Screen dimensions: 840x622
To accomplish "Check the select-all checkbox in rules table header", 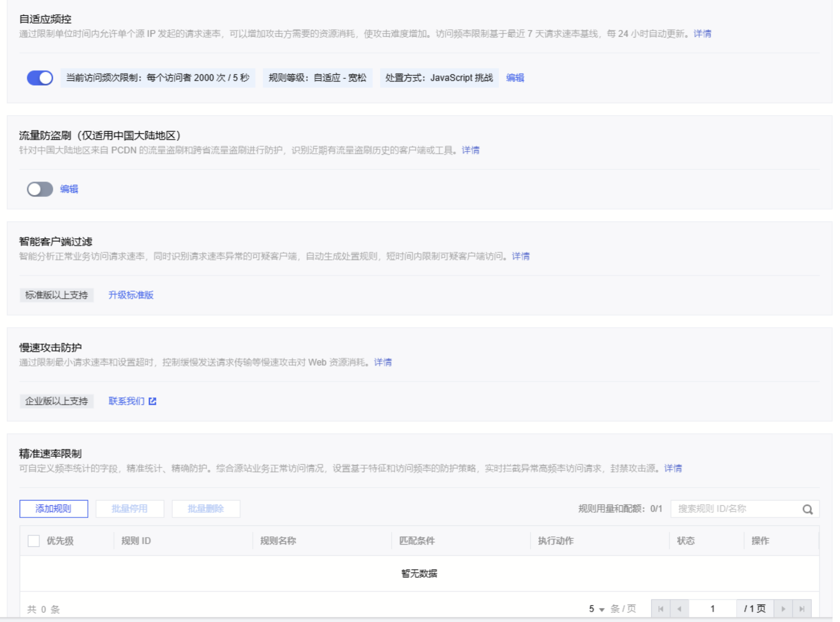I will [34, 541].
